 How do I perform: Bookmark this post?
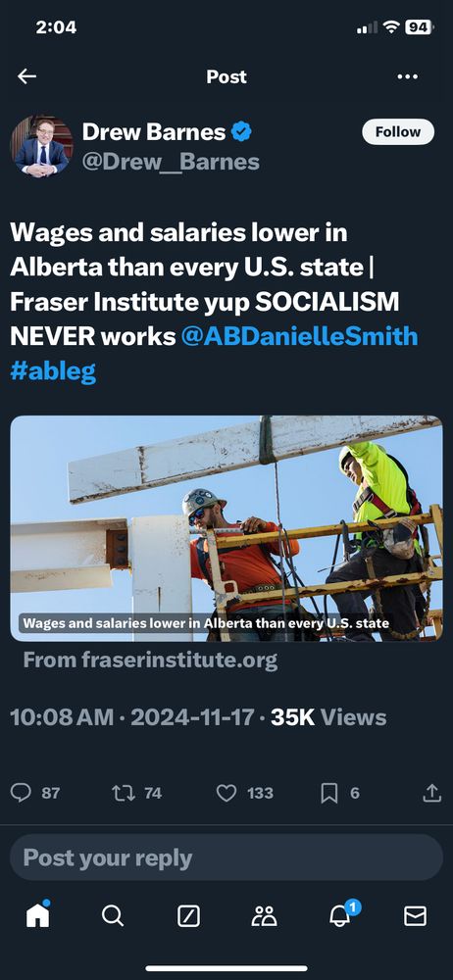[x=329, y=793]
